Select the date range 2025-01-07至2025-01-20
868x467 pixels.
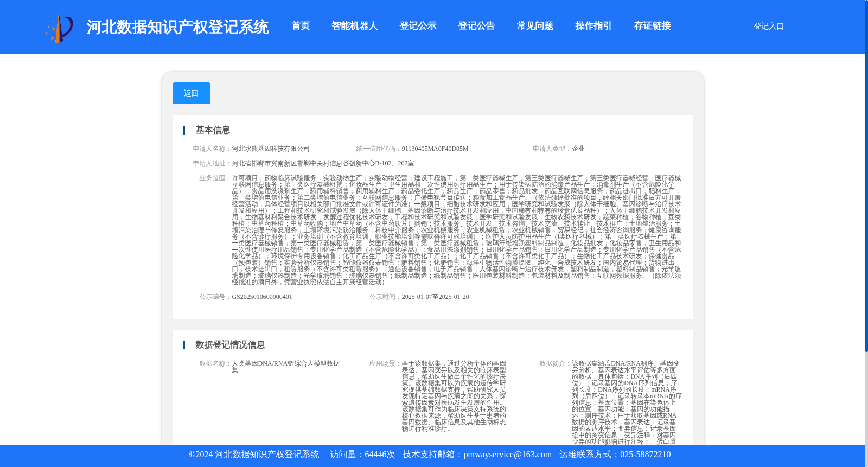click(435, 297)
